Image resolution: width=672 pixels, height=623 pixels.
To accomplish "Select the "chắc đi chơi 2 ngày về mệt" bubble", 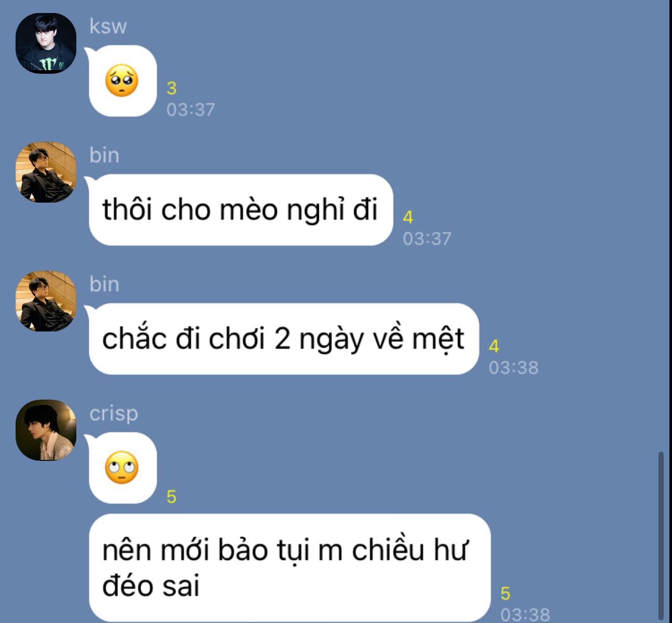I will point(284,339).
